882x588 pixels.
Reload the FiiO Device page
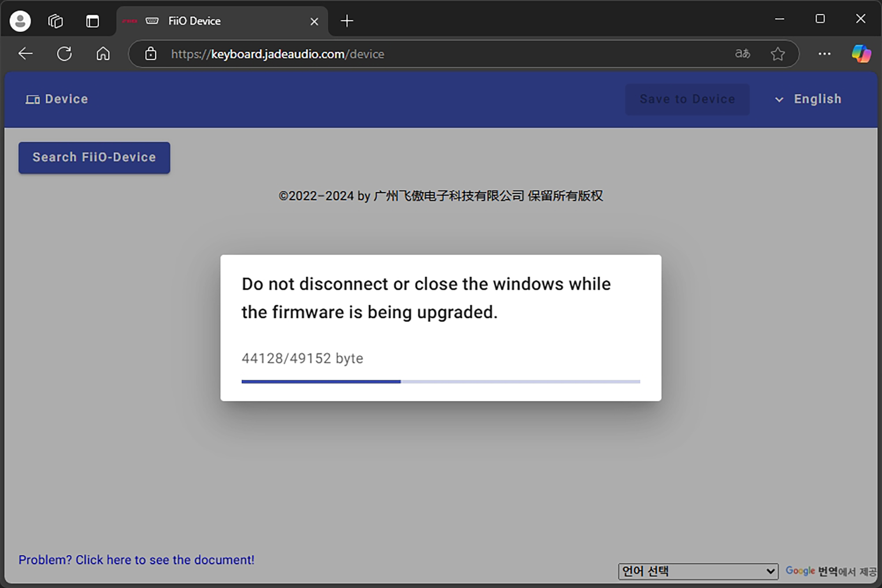click(x=64, y=54)
